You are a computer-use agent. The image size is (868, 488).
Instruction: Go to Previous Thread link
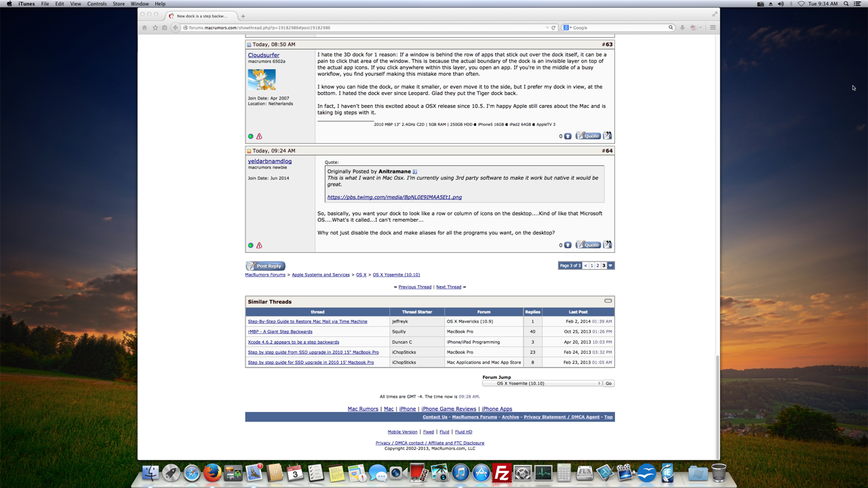point(415,287)
